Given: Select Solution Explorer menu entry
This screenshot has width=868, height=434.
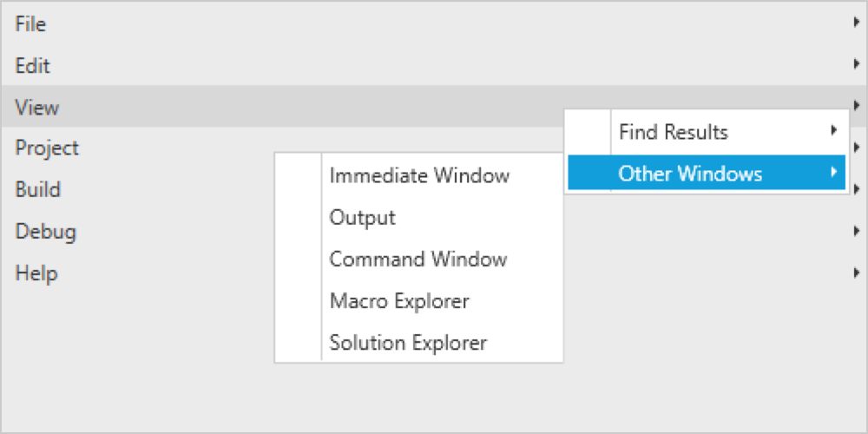Looking at the screenshot, I should [x=408, y=343].
